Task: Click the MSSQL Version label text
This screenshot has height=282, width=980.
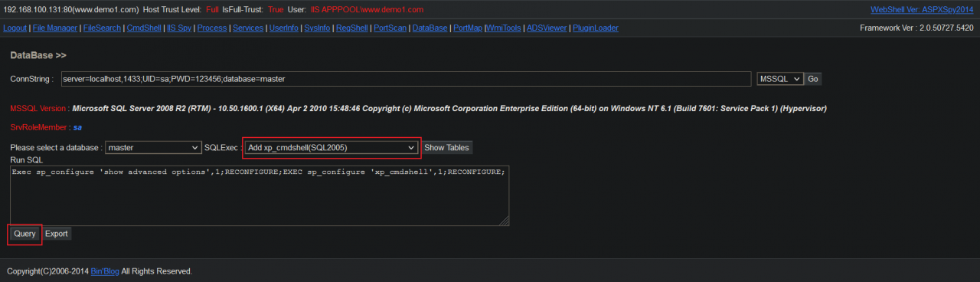Action: 38,109
